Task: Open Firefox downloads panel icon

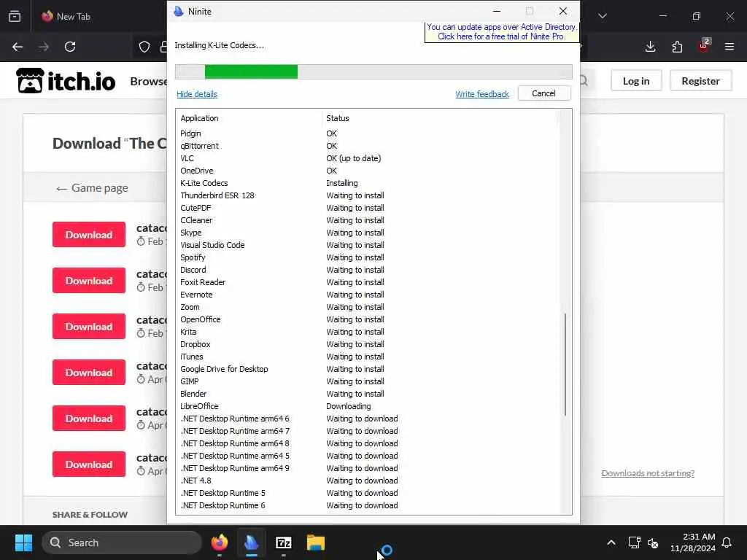Action: point(650,47)
